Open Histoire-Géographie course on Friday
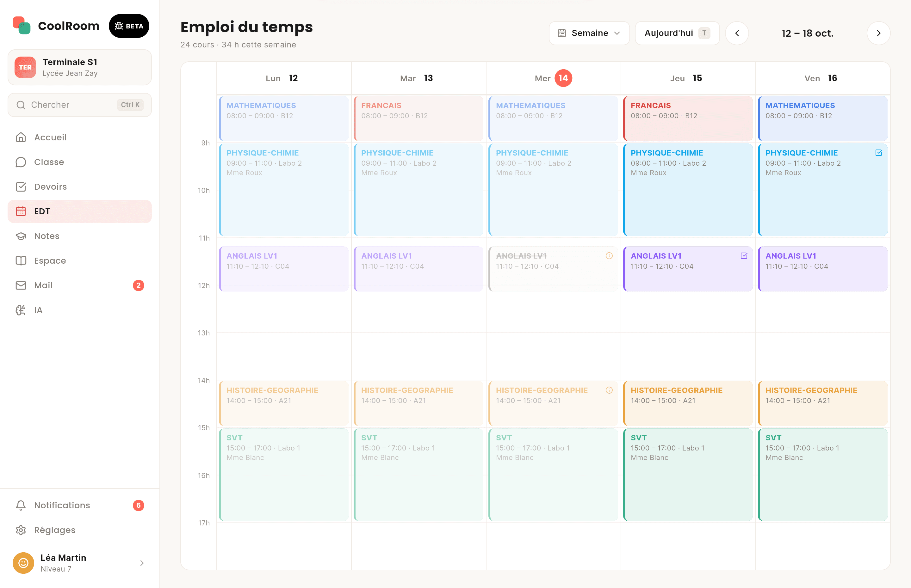911x588 pixels. (x=823, y=403)
